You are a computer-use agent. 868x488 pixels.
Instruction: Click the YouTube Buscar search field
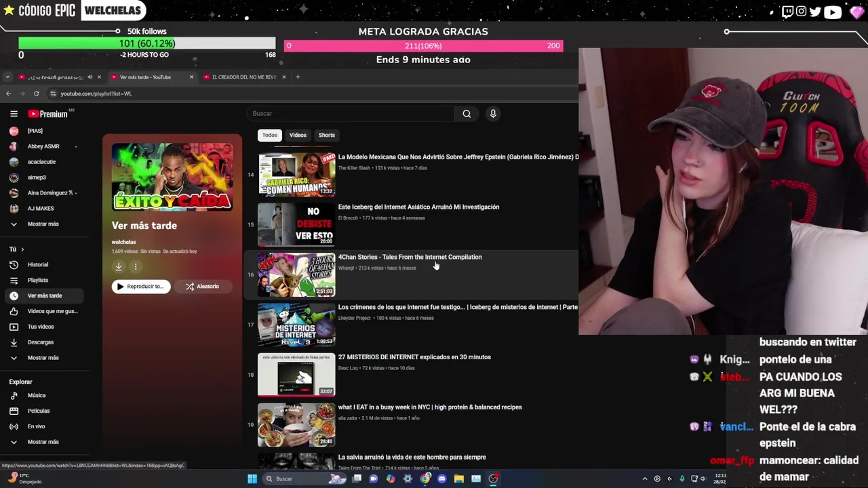(351, 114)
